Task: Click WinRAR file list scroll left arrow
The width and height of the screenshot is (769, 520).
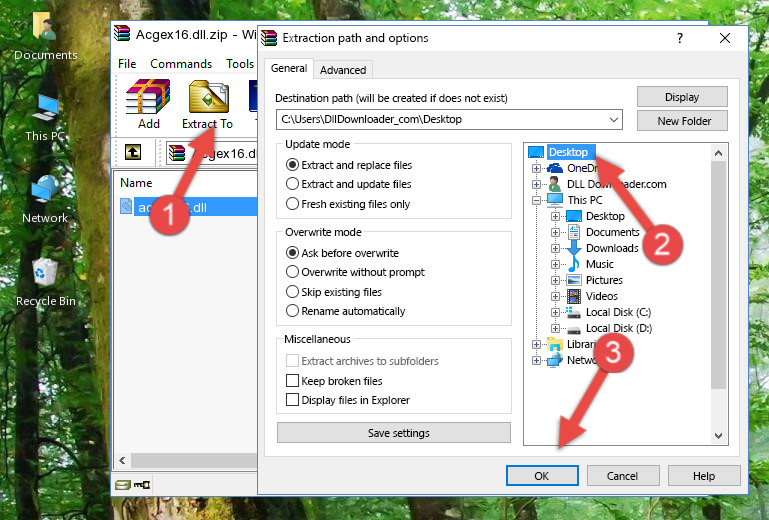Action: [x=122, y=460]
